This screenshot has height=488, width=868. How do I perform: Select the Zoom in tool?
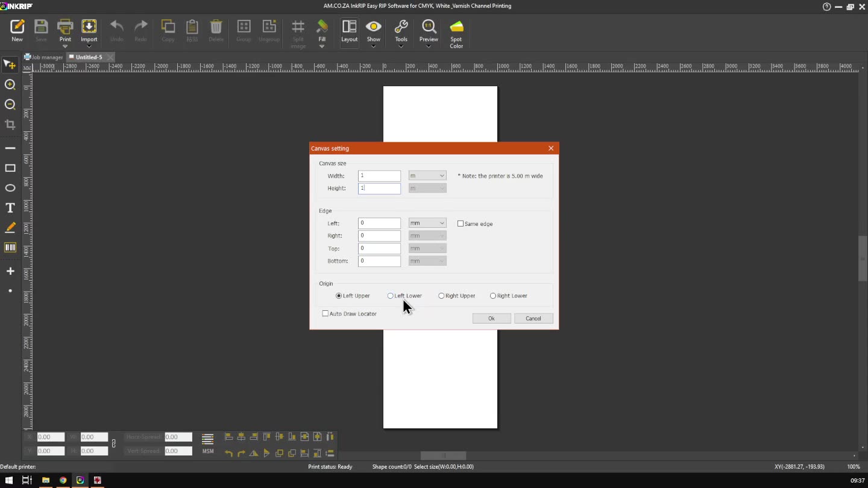10,85
